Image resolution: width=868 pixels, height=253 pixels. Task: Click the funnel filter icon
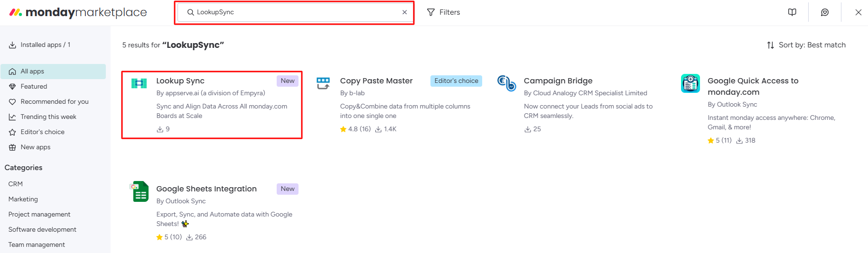tap(431, 12)
